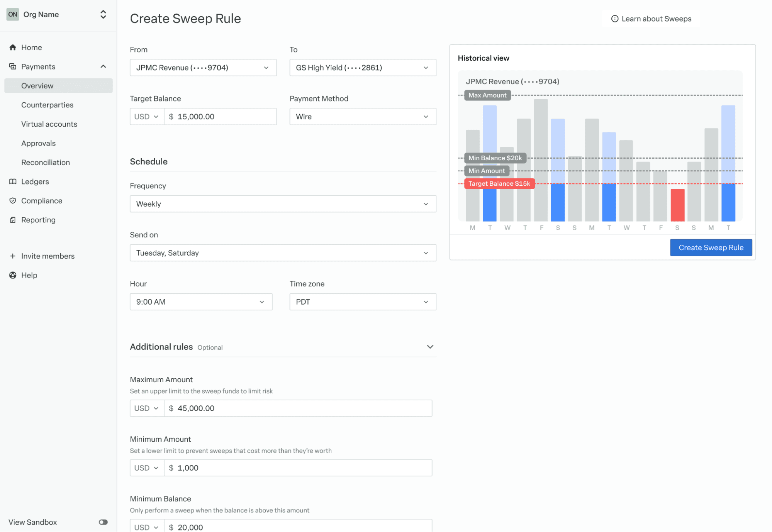Screen dimensions: 772x532
Task: Click the Payments sidebar icon
Action: point(13,67)
